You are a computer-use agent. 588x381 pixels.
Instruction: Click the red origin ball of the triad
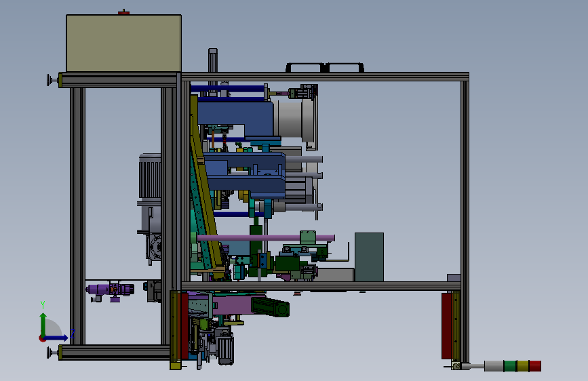[42, 338]
